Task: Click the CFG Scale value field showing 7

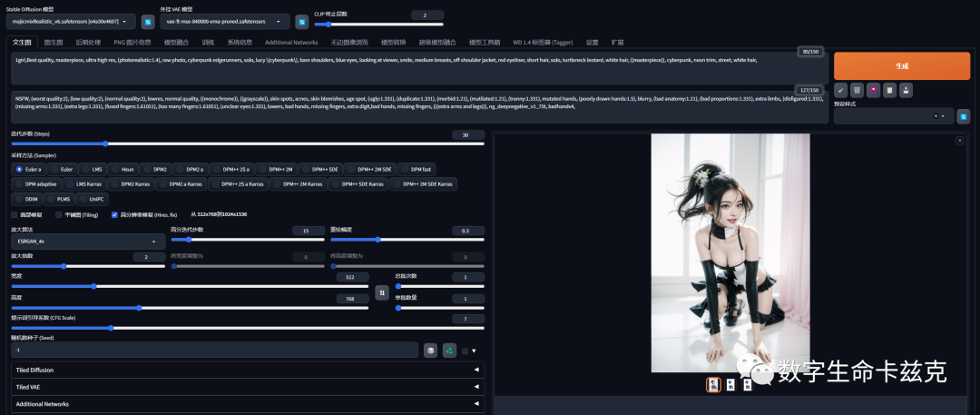Action: tap(468, 320)
